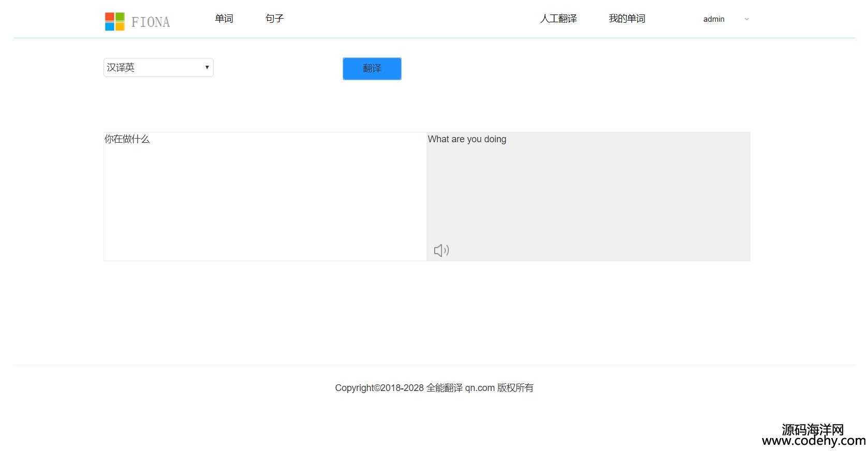This screenshot has height=451, width=868.
Task: Expand the chevron next to admin
Action: [746, 19]
